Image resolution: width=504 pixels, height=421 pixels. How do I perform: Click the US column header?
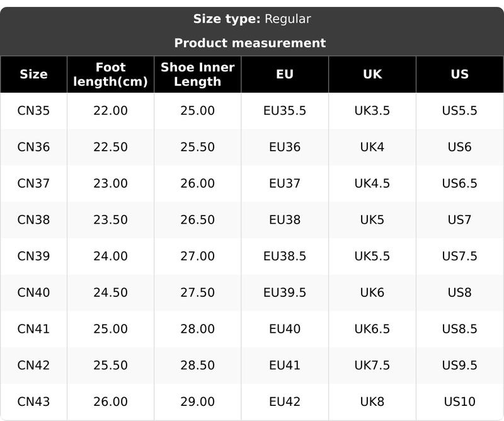(x=460, y=74)
